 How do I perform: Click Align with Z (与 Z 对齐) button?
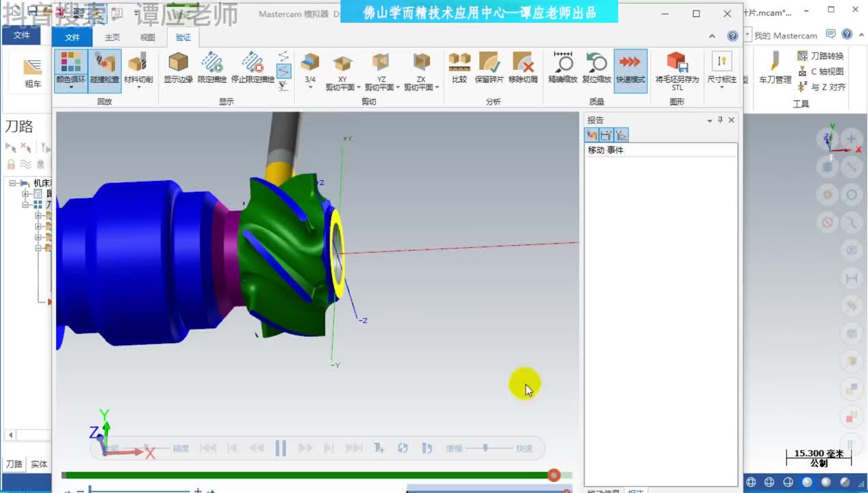(x=821, y=87)
